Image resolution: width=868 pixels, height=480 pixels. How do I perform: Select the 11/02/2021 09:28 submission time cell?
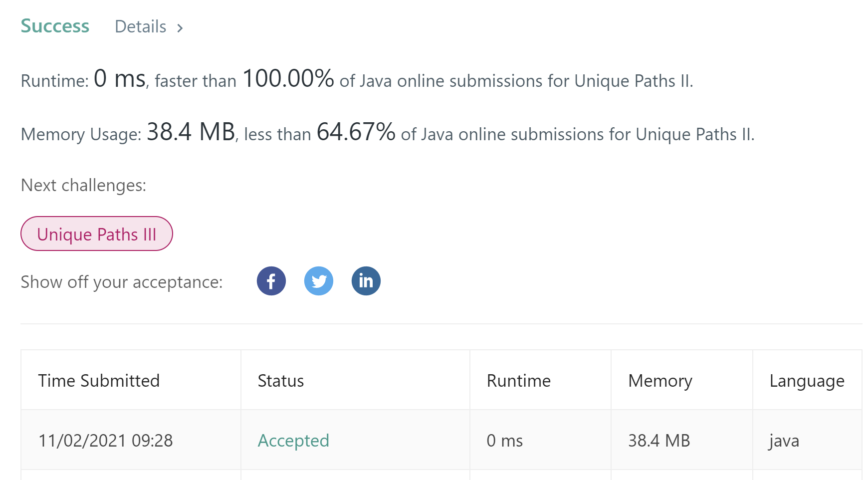(106, 441)
